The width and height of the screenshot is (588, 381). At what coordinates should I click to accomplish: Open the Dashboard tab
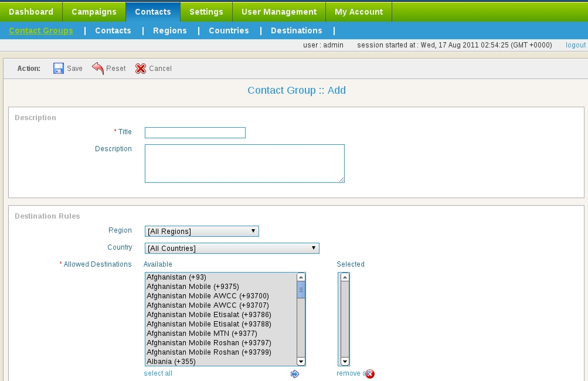click(31, 12)
